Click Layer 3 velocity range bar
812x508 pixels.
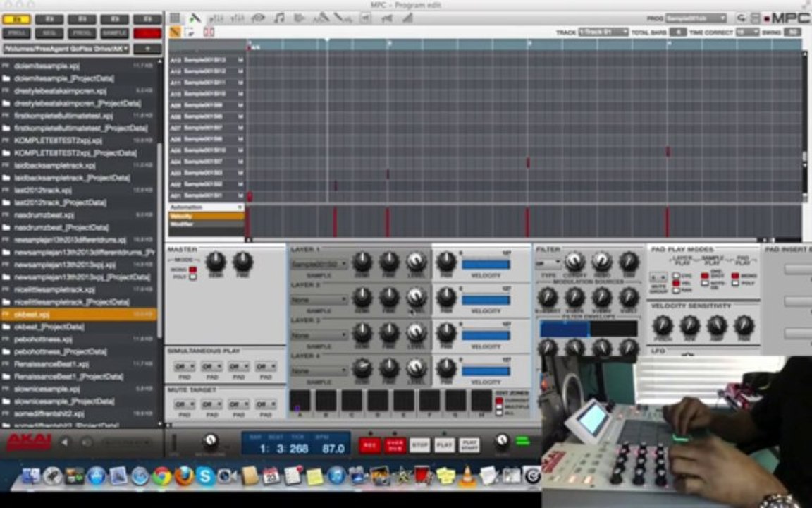pos(485,335)
